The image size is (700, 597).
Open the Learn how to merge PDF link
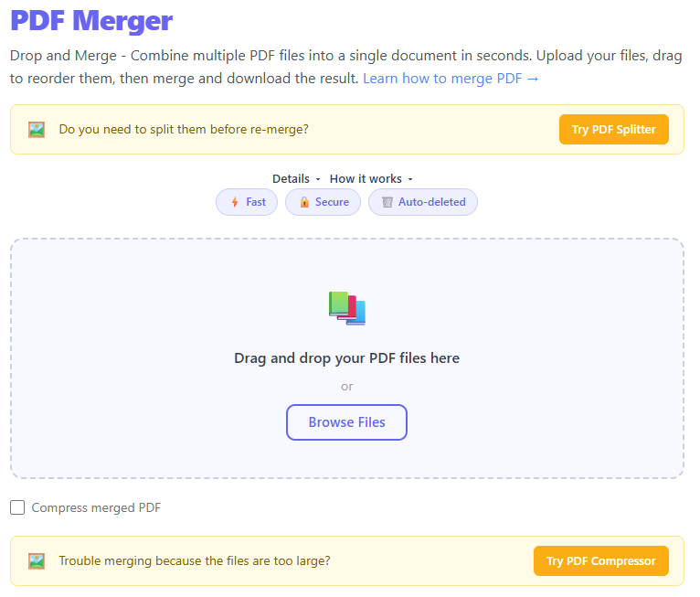[x=451, y=79]
